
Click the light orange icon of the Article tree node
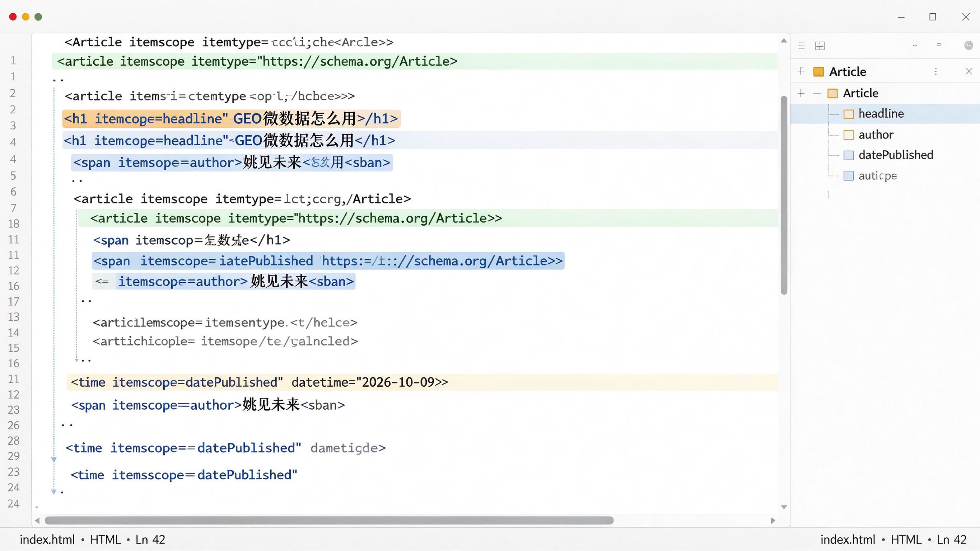[x=832, y=94]
